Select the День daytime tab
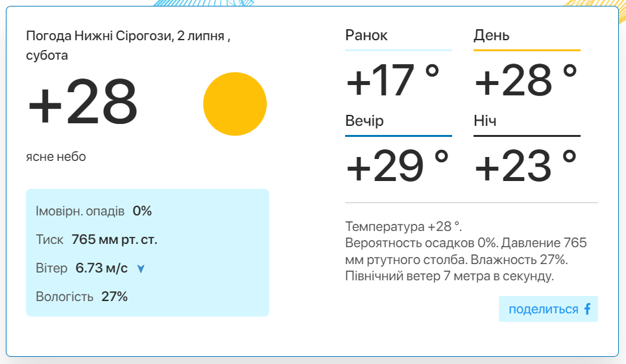Image resolution: width=626 pixels, height=364 pixels. (x=492, y=35)
